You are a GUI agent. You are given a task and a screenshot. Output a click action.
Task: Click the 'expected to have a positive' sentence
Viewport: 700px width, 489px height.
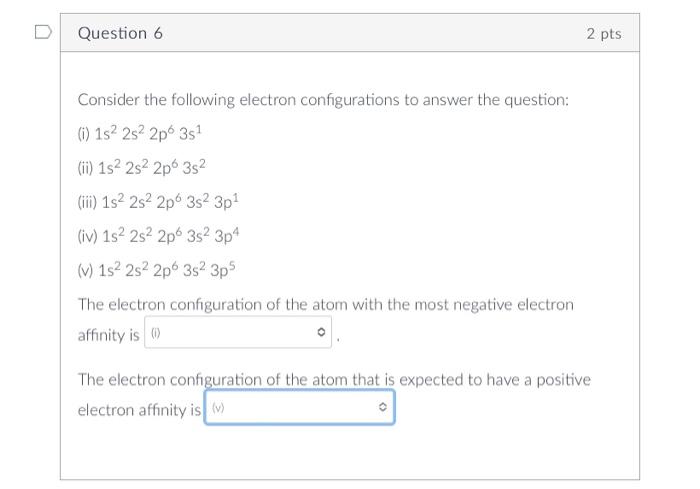[x=334, y=380]
